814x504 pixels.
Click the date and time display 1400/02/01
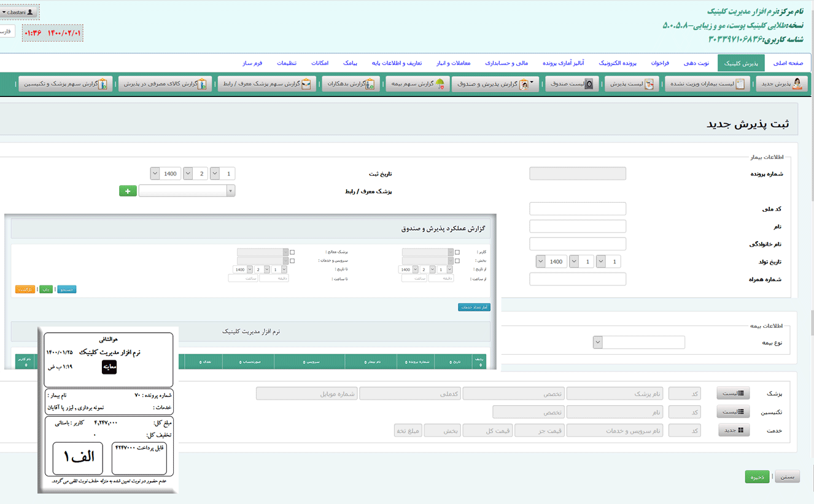53,33
